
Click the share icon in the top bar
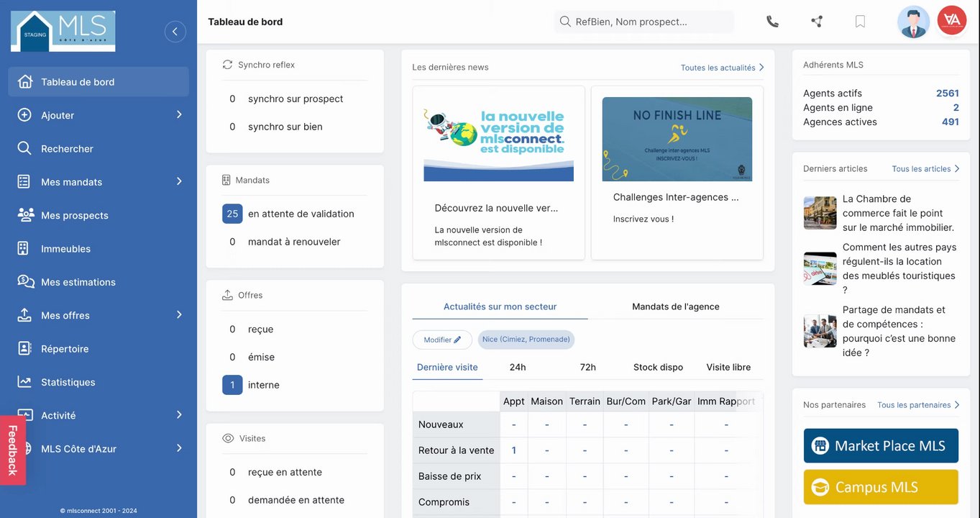[817, 22]
